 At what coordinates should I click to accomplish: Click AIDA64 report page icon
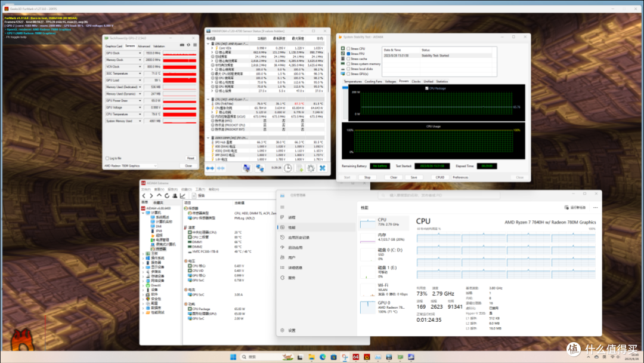[194, 196]
